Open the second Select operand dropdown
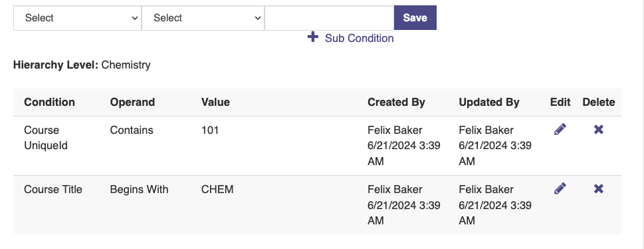Screen dimensions: 644x249 (x=203, y=18)
